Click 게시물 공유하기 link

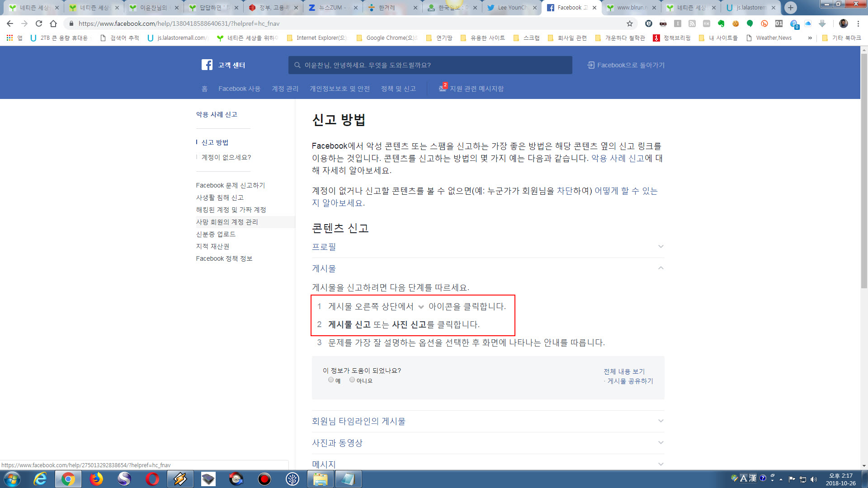630,381
